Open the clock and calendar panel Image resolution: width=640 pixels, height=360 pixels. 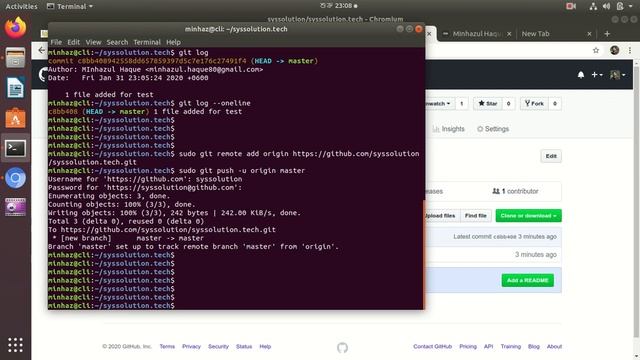tap(338, 6)
